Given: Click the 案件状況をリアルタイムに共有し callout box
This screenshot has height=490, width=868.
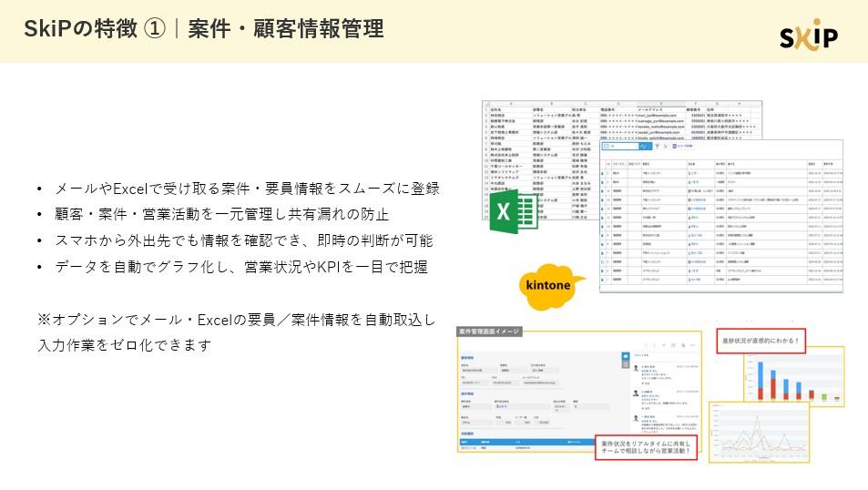Looking at the screenshot, I should click(648, 447).
